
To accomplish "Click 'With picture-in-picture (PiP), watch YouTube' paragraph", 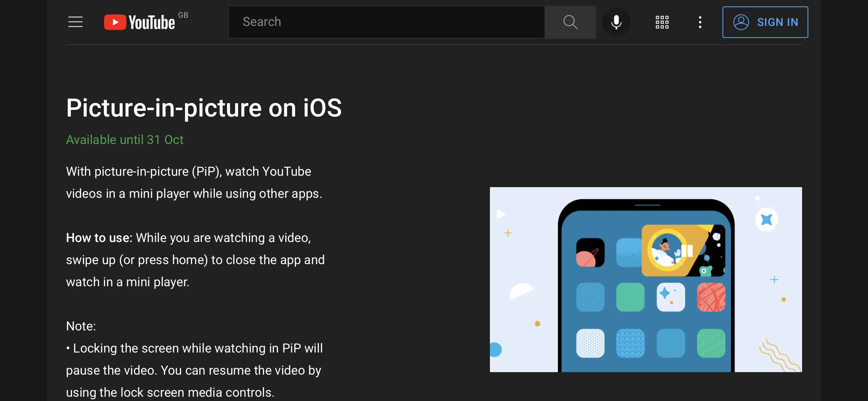I will pos(194,182).
